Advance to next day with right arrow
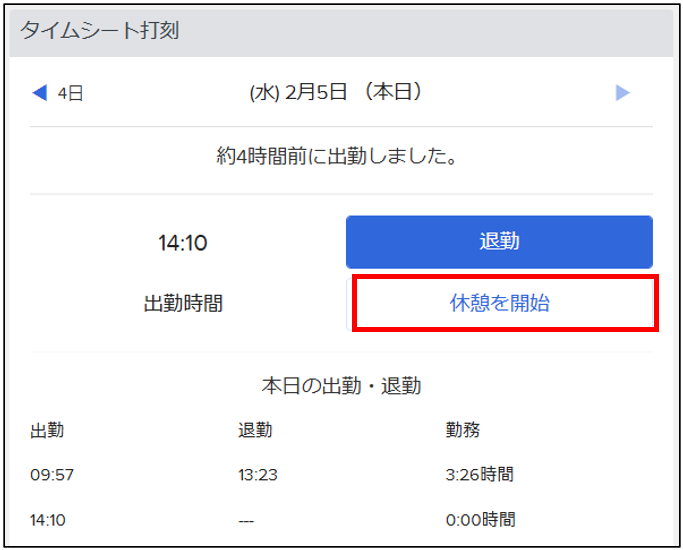The image size is (683, 550). [x=623, y=93]
